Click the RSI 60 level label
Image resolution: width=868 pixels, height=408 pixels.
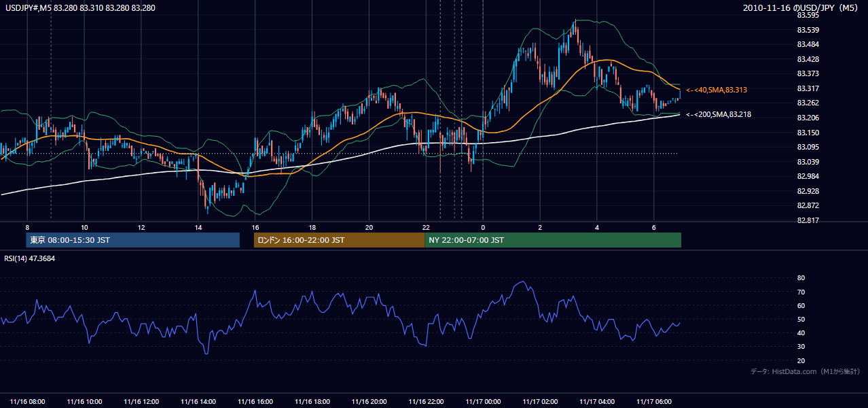coord(801,305)
